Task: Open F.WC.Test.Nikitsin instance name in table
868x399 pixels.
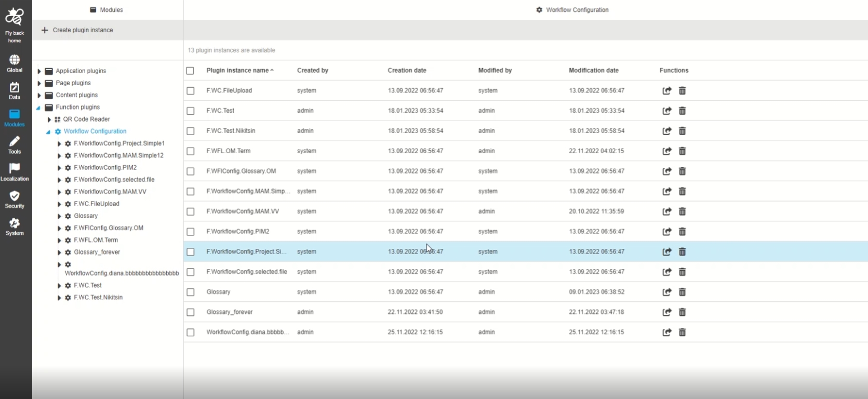Action: pyautogui.click(x=231, y=131)
